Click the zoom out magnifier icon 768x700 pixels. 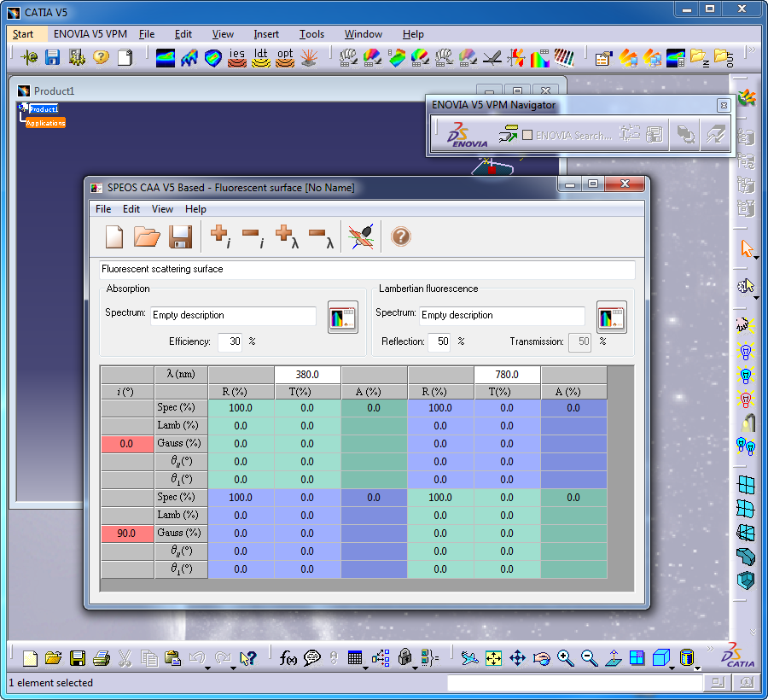tap(589, 658)
